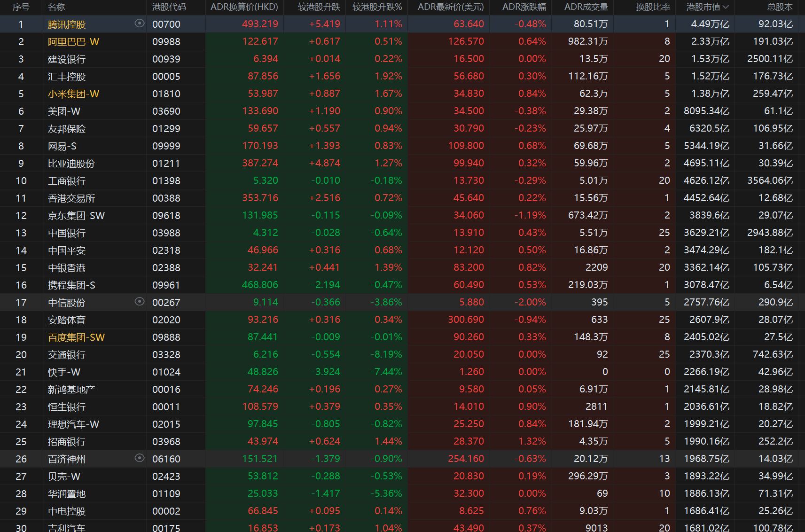The width and height of the screenshot is (805, 532).
Task: Click the -2.00% ADR change cell
Action: click(530, 302)
